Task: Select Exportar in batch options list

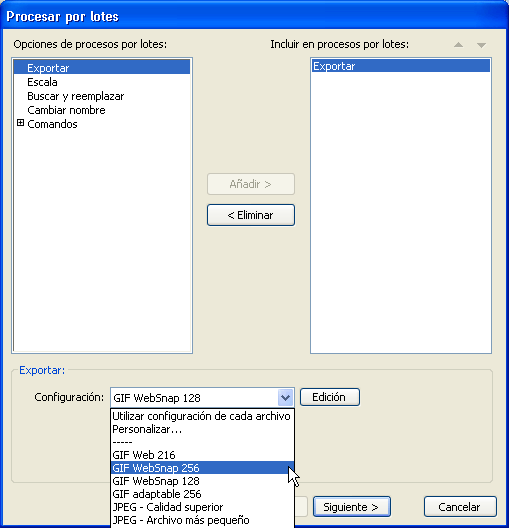Action: (102, 68)
